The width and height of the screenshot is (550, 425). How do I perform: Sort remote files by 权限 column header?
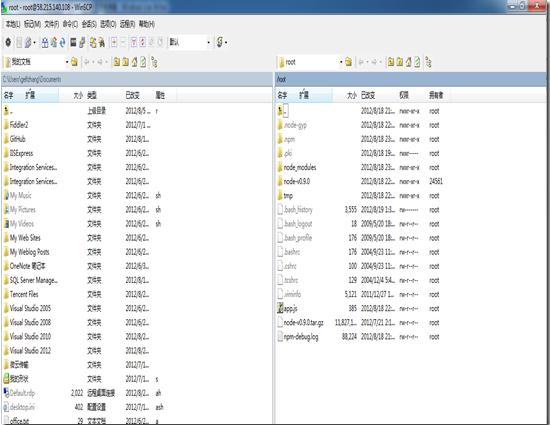(404, 95)
